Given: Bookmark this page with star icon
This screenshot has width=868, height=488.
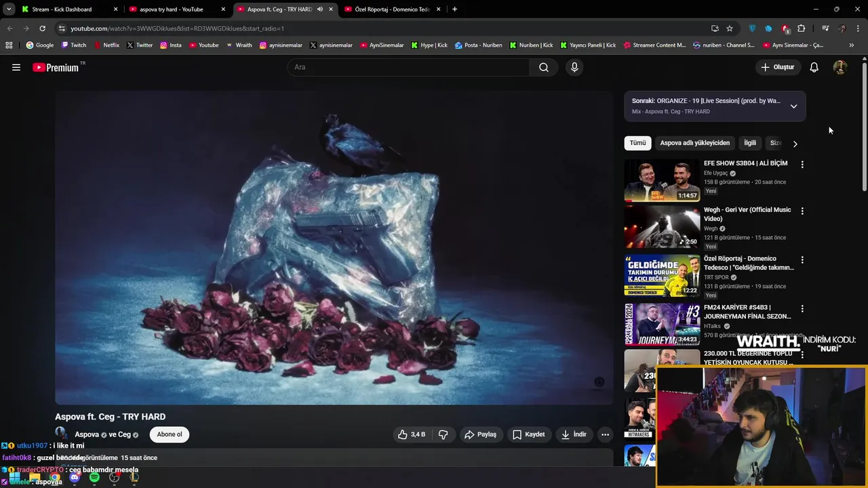Looking at the screenshot, I should pyautogui.click(x=730, y=28).
